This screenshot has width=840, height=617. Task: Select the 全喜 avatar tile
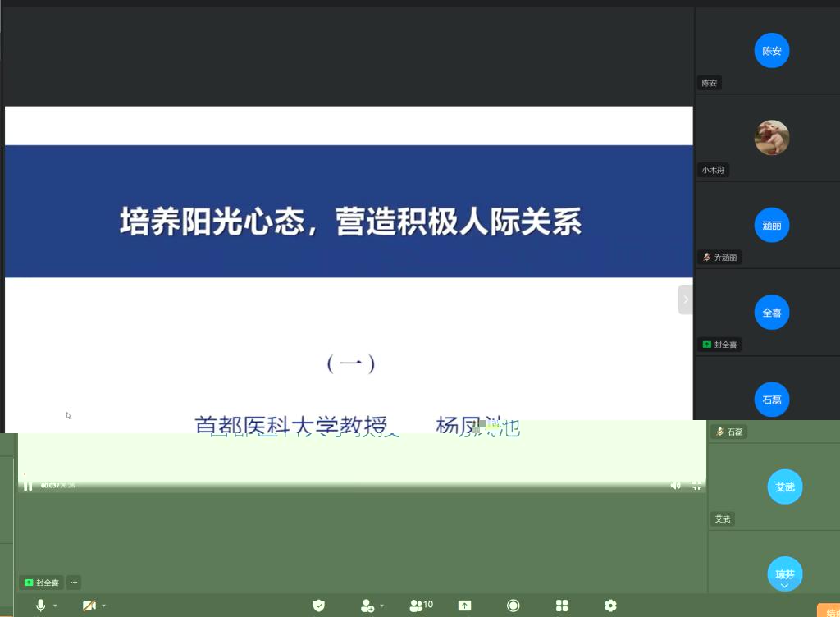coord(771,313)
